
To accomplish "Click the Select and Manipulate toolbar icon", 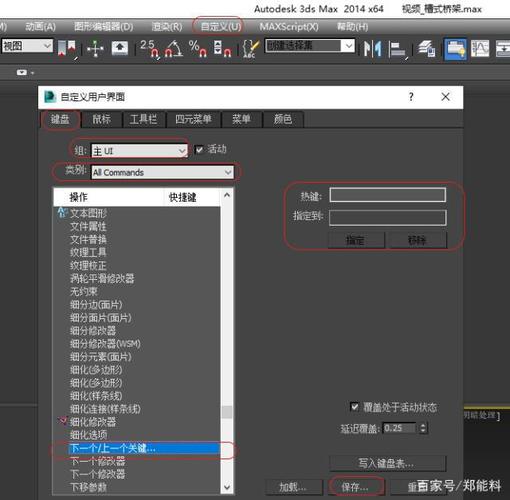I will coord(95,49).
